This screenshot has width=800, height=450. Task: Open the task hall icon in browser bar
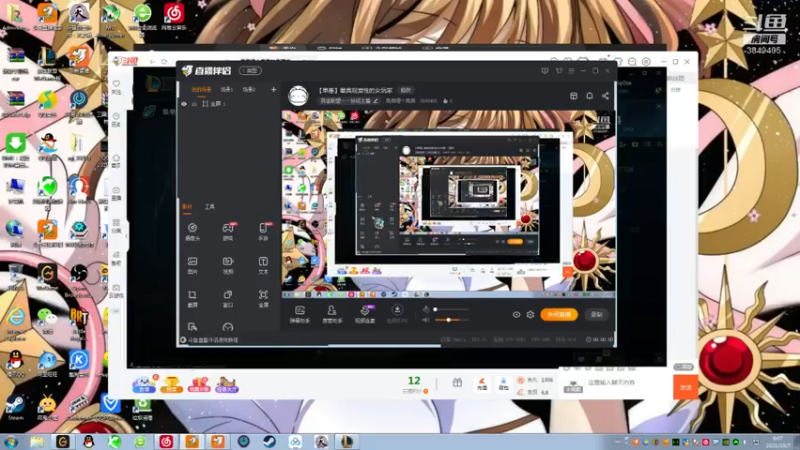(x=227, y=385)
